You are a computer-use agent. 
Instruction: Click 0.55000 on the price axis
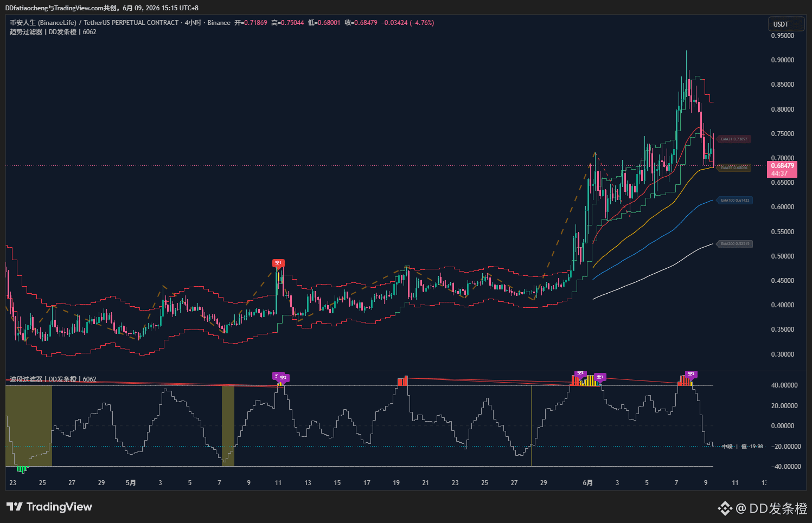[x=783, y=232]
